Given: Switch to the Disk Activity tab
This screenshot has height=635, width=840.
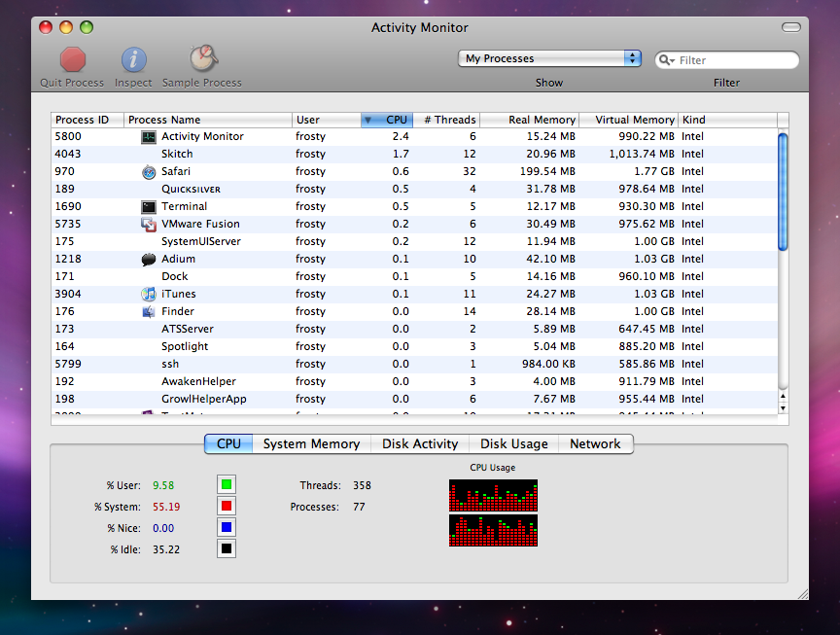Looking at the screenshot, I should click(x=419, y=443).
